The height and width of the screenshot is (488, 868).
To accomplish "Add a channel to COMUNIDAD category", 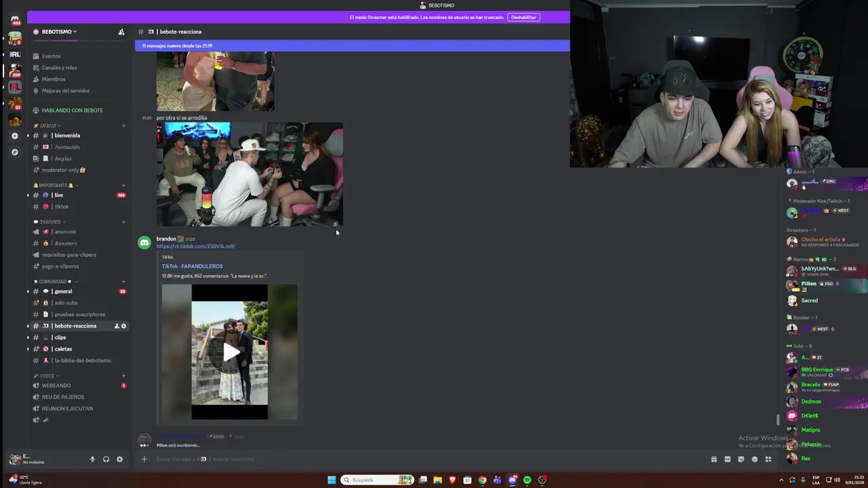I will coord(123,281).
